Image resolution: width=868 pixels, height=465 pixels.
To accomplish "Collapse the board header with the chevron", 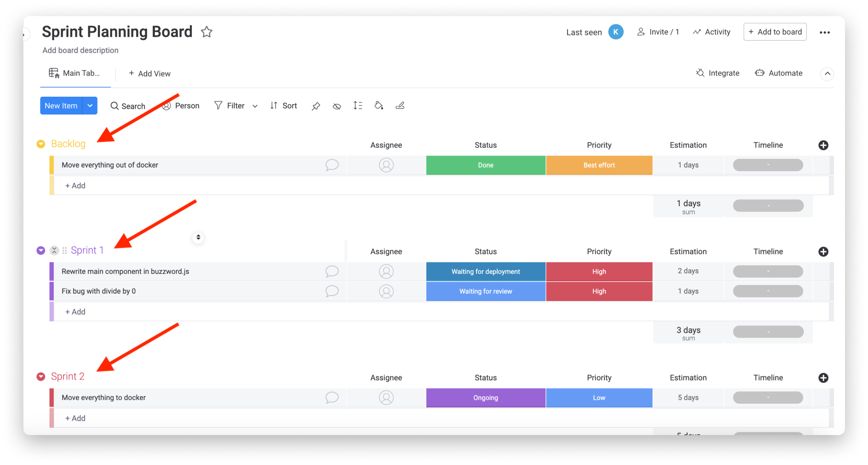I will click(827, 74).
